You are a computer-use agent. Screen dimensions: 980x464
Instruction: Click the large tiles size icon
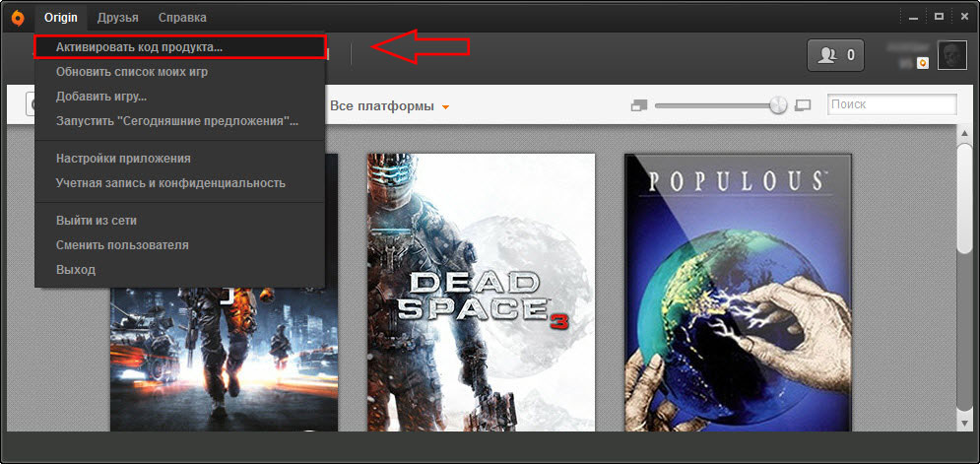(803, 105)
